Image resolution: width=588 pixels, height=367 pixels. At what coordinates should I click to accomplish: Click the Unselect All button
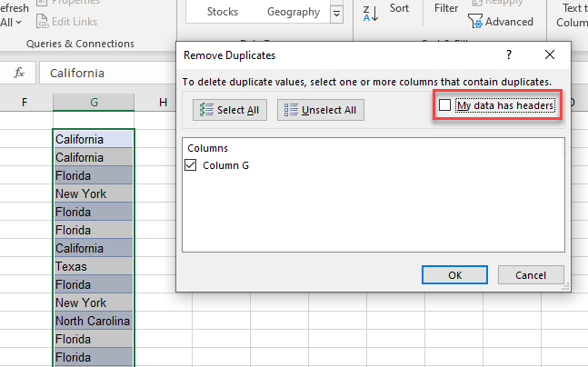click(321, 110)
